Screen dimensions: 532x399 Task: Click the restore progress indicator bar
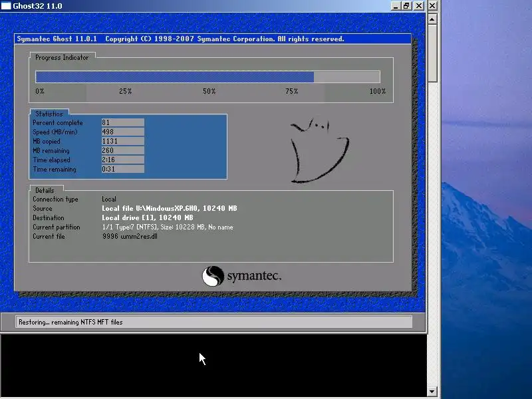(x=207, y=77)
